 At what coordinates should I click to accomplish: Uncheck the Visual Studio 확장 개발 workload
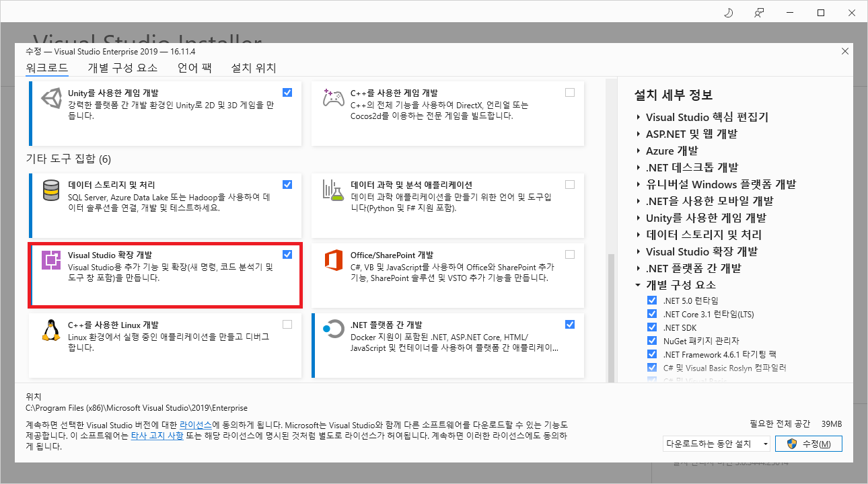tap(287, 254)
